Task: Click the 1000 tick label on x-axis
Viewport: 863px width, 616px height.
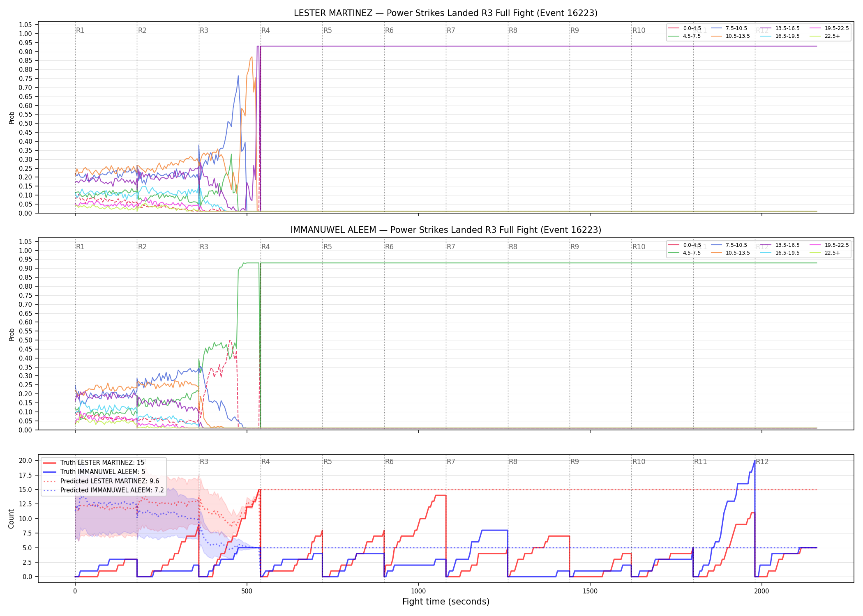Action: click(418, 591)
